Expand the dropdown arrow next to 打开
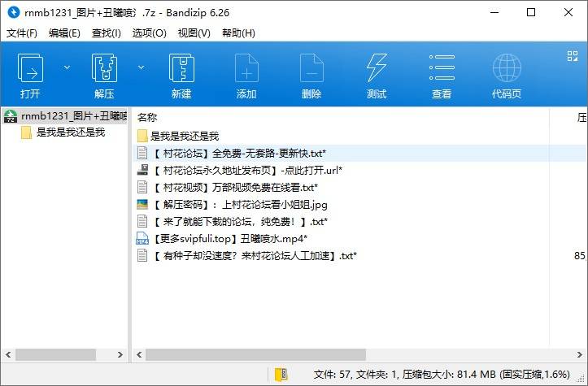 (x=67, y=67)
